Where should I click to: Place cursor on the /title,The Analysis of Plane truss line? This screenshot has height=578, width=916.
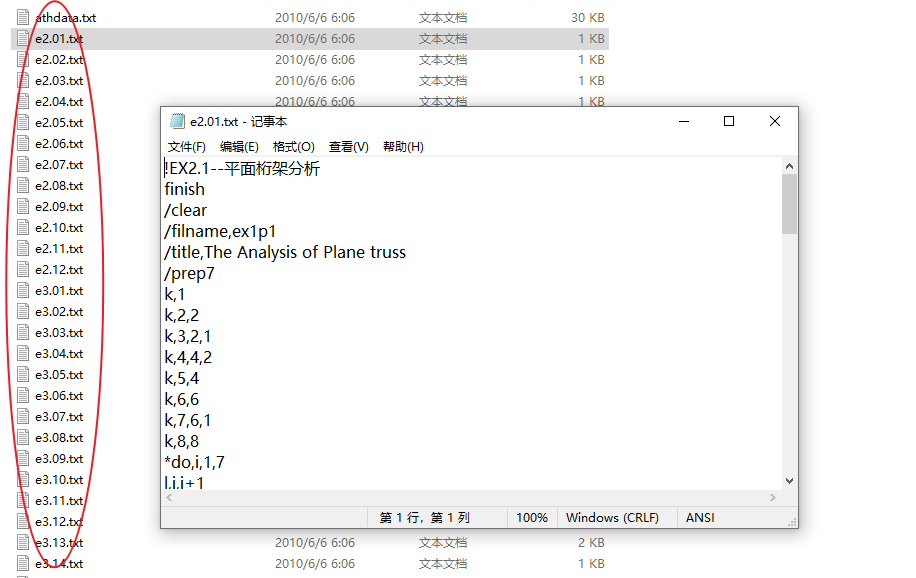[285, 252]
